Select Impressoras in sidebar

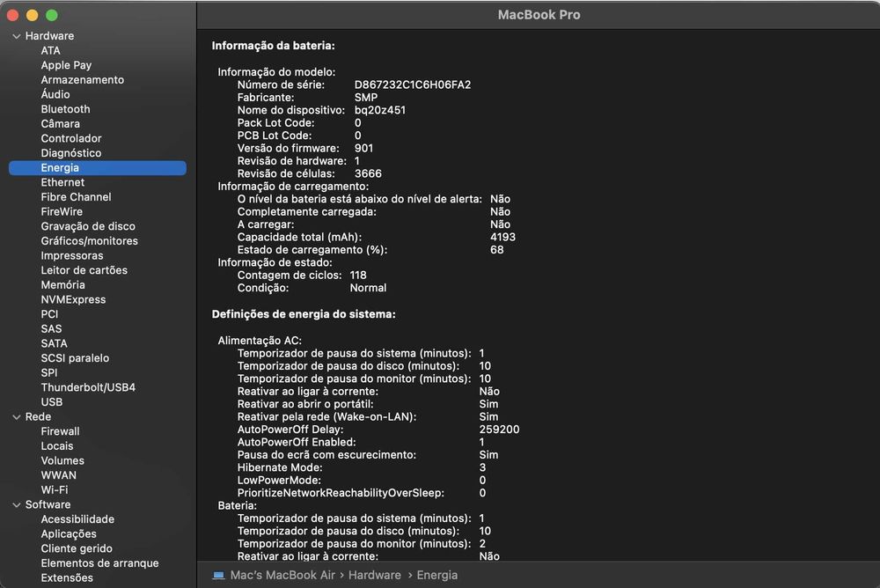pyautogui.click(x=72, y=255)
